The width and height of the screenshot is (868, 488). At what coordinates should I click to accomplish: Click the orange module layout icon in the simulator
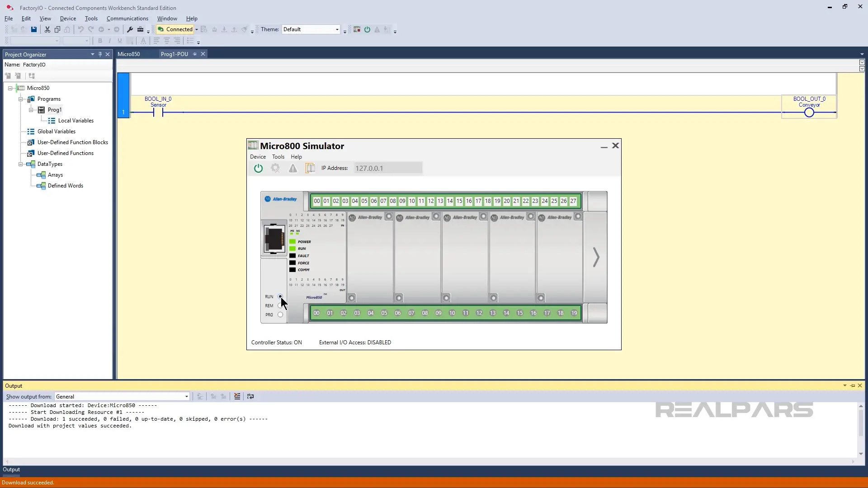(x=310, y=168)
